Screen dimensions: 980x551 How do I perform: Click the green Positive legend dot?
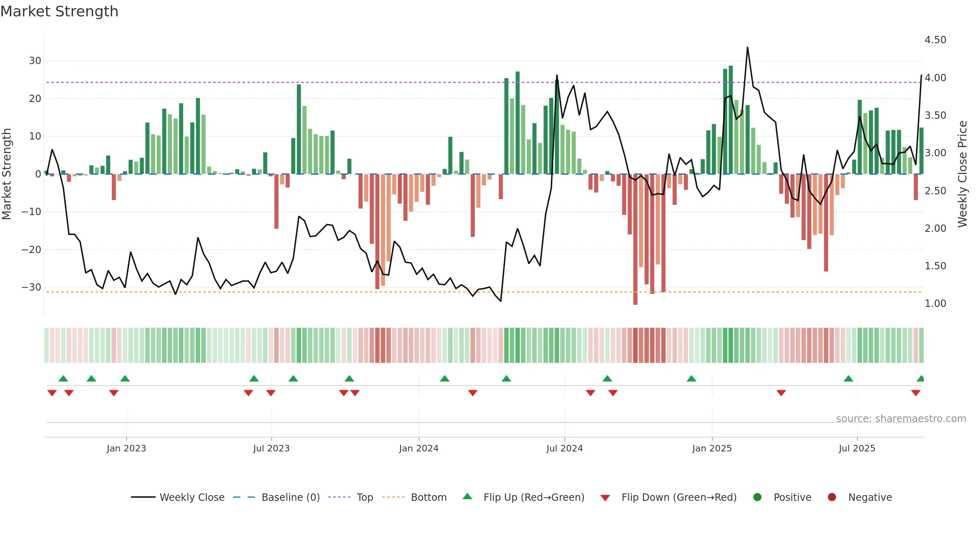pos(757,497)
